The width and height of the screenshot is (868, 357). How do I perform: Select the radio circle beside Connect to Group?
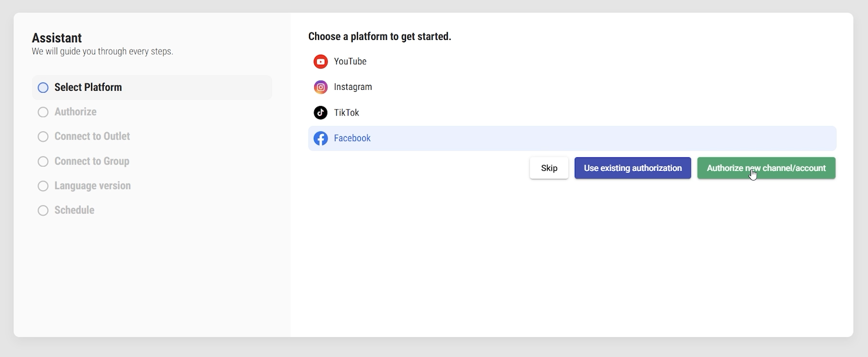point(43,162)
